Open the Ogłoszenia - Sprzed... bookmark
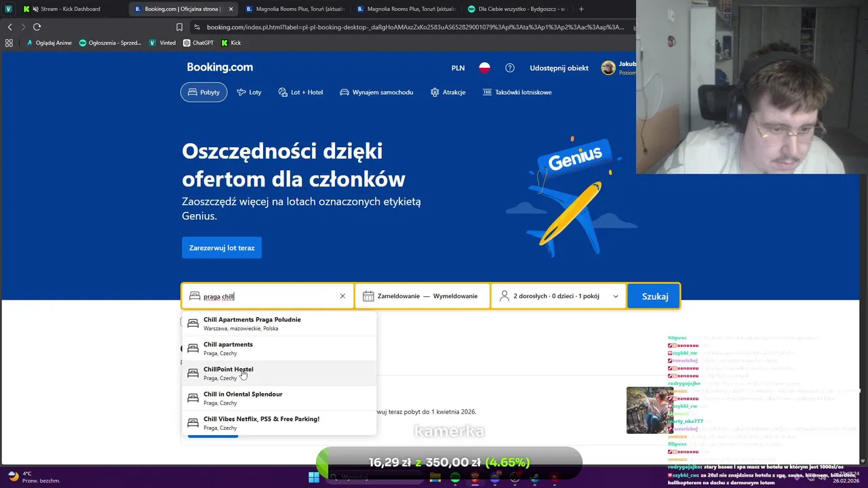The image size is (868, 488). click(111, 43)
